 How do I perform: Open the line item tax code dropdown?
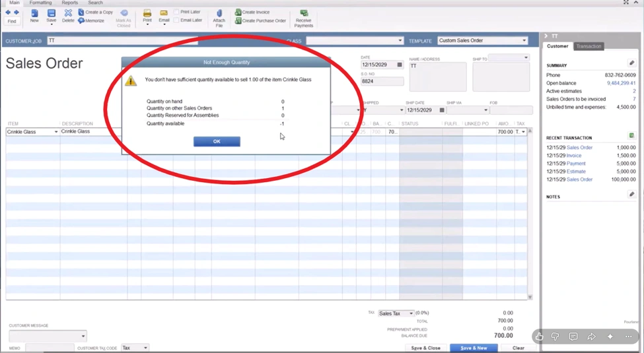523,132
